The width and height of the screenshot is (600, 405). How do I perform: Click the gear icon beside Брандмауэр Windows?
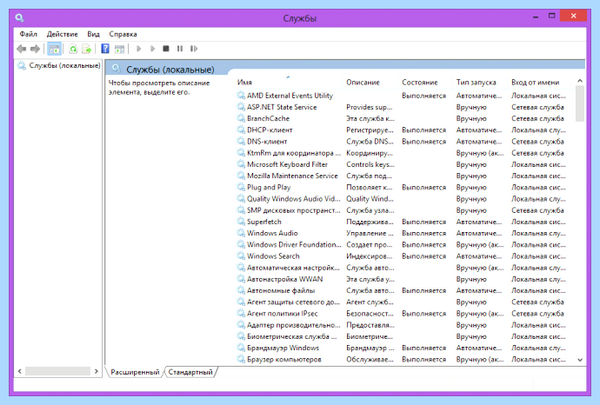pos(241,348)
